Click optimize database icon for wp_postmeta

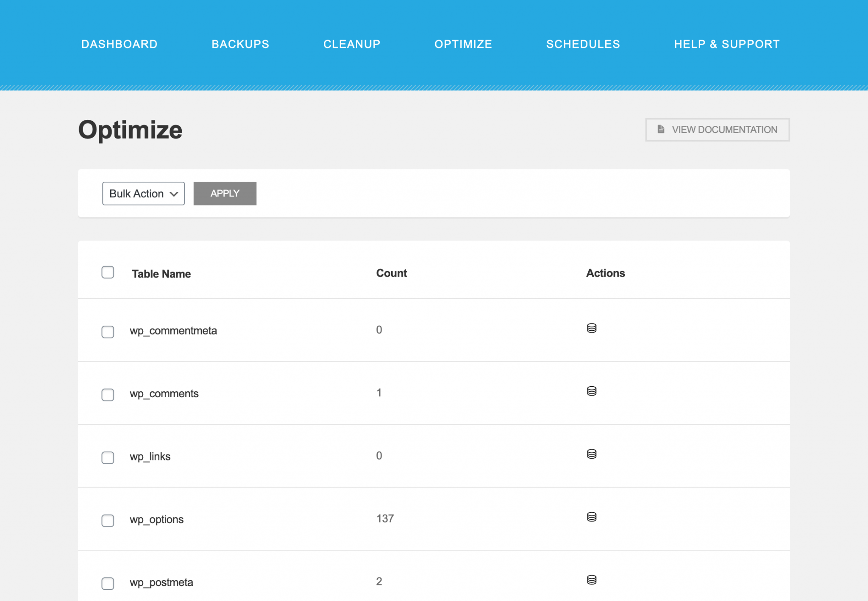[592, 580]
